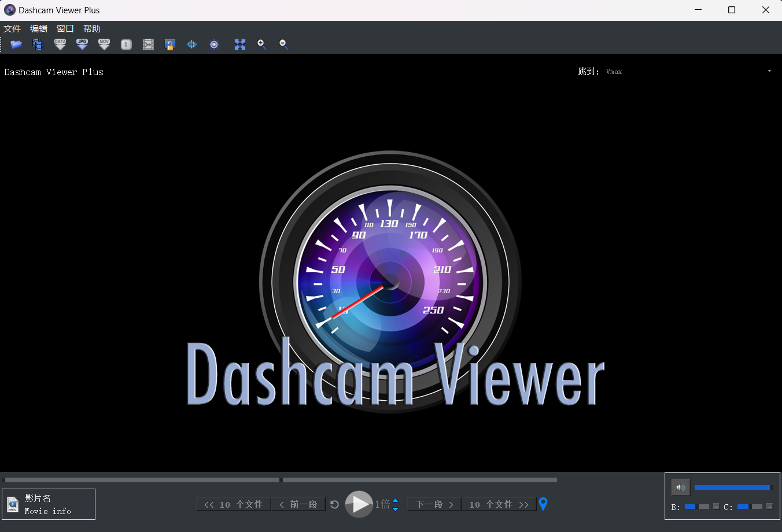Click the 下一段 next segment button
Viewport: 782px width, 532px height.
[434, 505]
